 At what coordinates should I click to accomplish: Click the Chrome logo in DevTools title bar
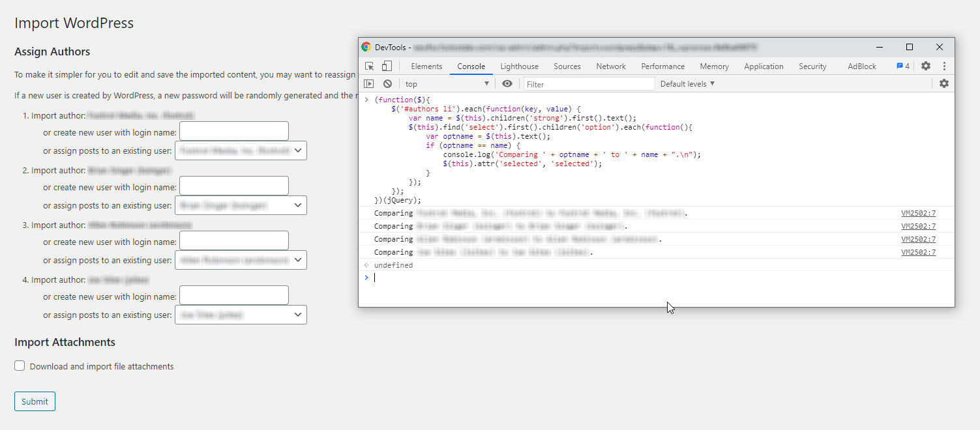(x=366, y=47)
